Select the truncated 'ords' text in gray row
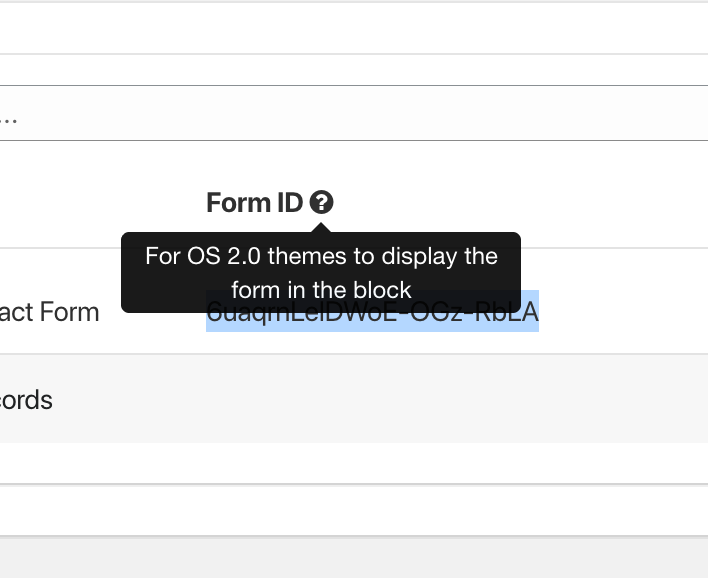Viewport: 708px width, 578px height. pos(27,400)
